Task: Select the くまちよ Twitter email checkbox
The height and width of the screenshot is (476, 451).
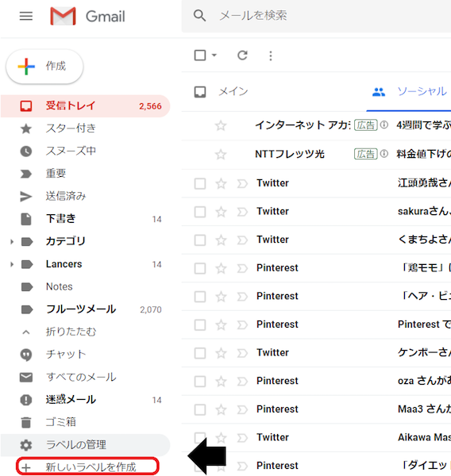Action: pyautogui.click(x=200, y=240)
